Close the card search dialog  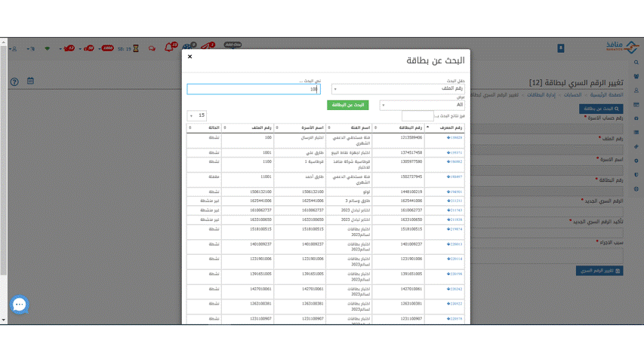190,57
